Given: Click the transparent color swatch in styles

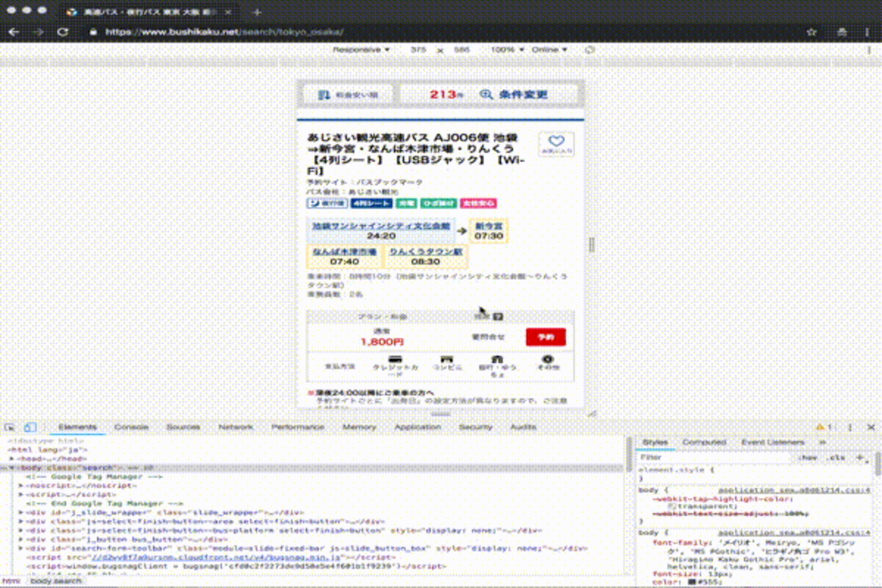Looking at the screenshot, I should 671,506.
